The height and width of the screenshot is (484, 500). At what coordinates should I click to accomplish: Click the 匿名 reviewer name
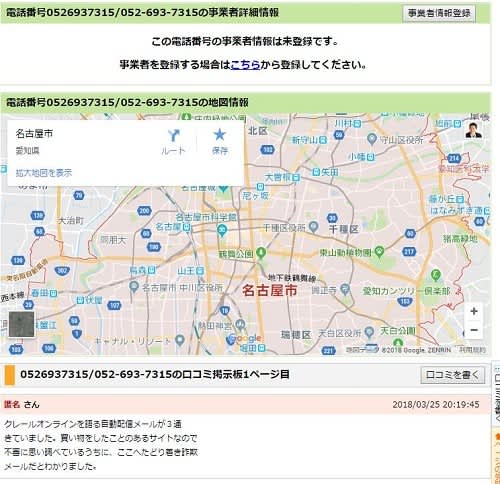(12, 404)
